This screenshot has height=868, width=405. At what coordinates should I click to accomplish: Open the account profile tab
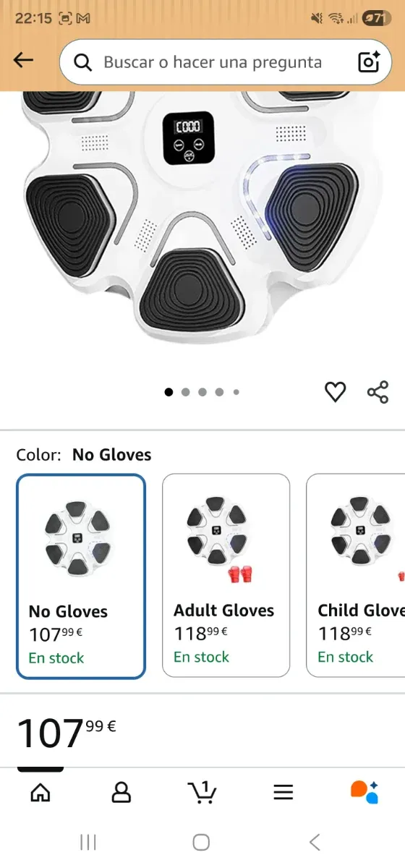[x=121, y=792]
